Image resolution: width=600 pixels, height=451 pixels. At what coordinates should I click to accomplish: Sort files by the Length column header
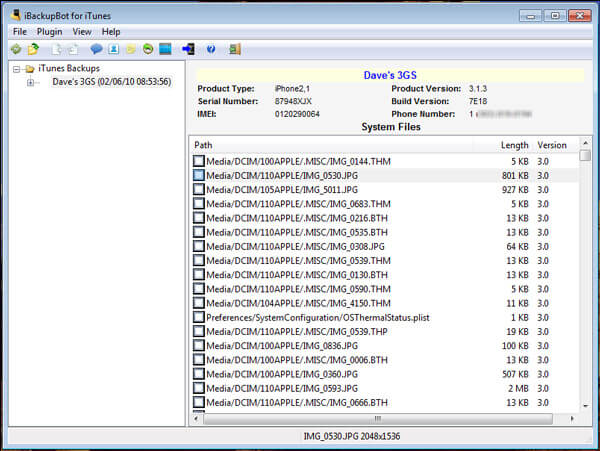(x=514, y=145)
